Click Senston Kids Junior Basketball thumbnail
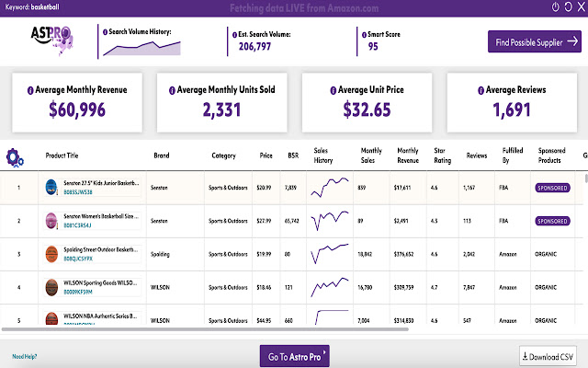Image resolution: width=588 pixels, height=368 pixels. [51, 187]
